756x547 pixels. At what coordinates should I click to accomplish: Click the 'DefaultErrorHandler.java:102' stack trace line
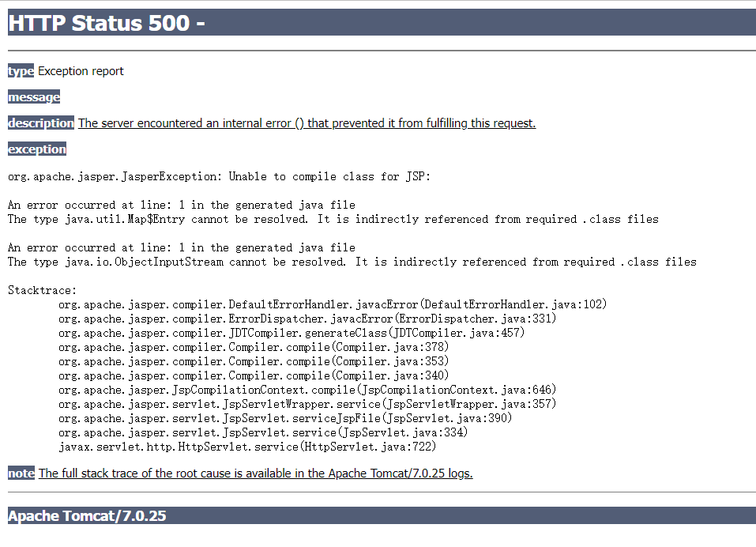(x=333, y=304)
